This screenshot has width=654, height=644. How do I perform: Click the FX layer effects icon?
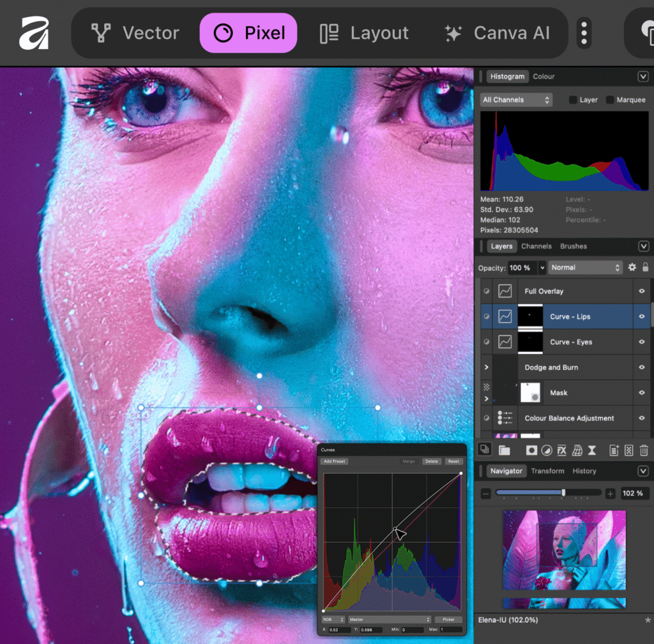[562, 450]
